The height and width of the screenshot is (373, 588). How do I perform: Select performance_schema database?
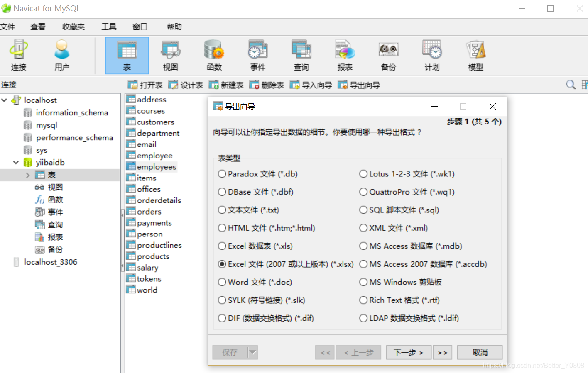click(69, 137)
